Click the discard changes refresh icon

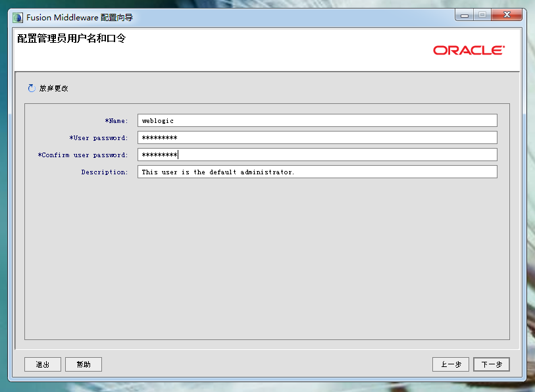coord(32,88)
